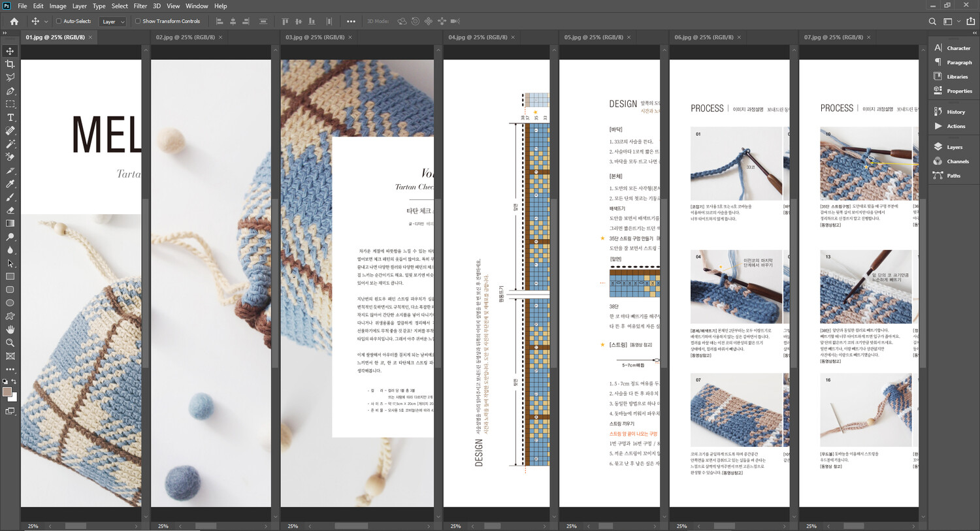The height and width of the screenshot is (531, 980).
Task: Swap foreground and background colors
Action: [x=14, y=381]
